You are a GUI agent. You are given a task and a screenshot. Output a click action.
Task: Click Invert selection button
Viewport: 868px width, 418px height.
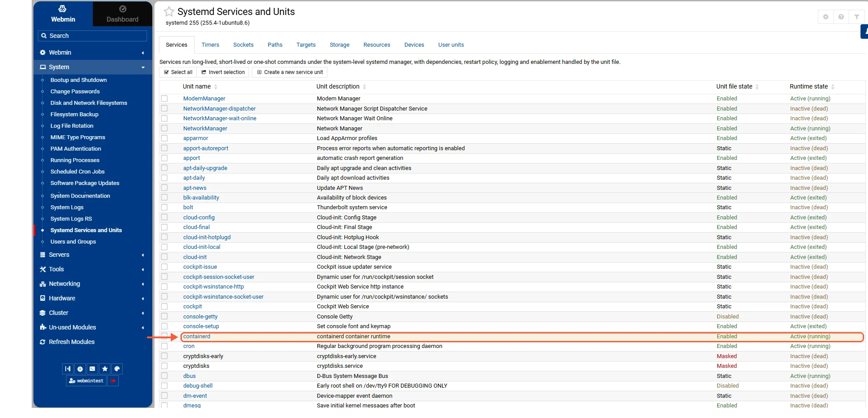[223, 72]
